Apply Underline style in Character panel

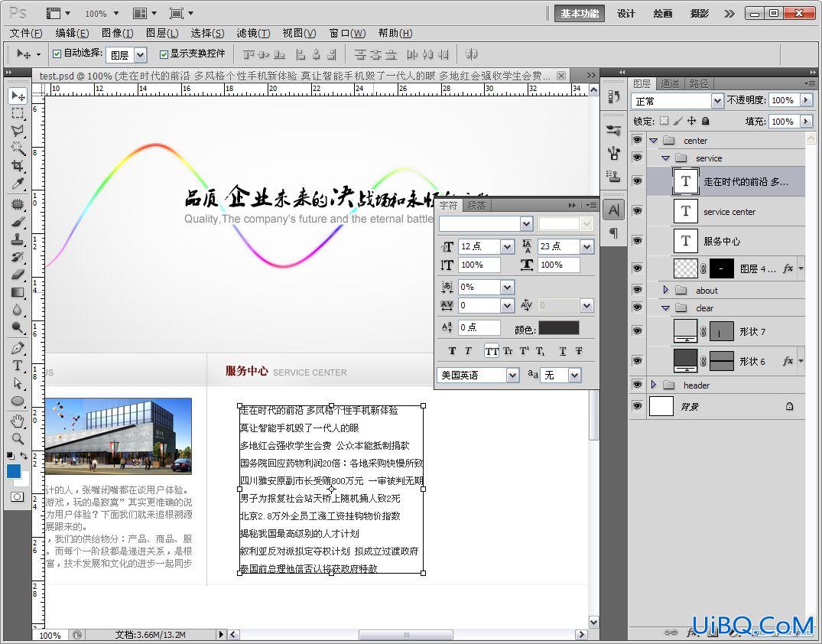(x=563, y=351)
